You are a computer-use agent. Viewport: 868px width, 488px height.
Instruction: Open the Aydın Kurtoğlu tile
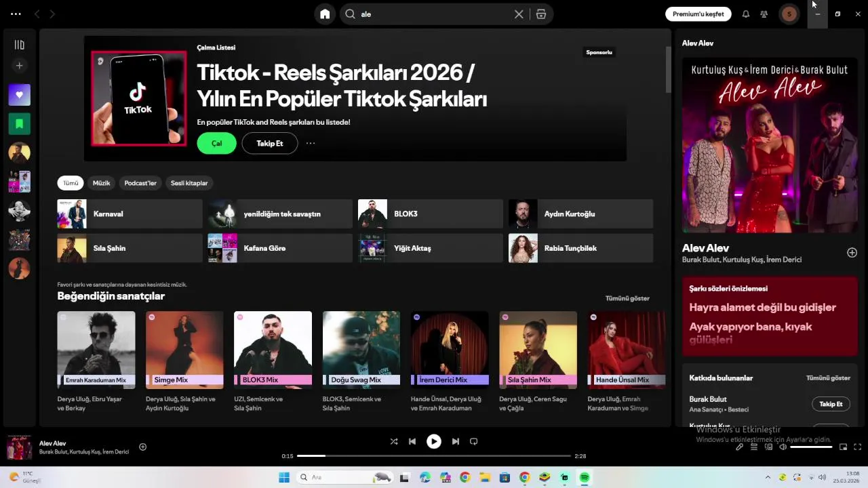pyautogui.click(x=581, y=213)
